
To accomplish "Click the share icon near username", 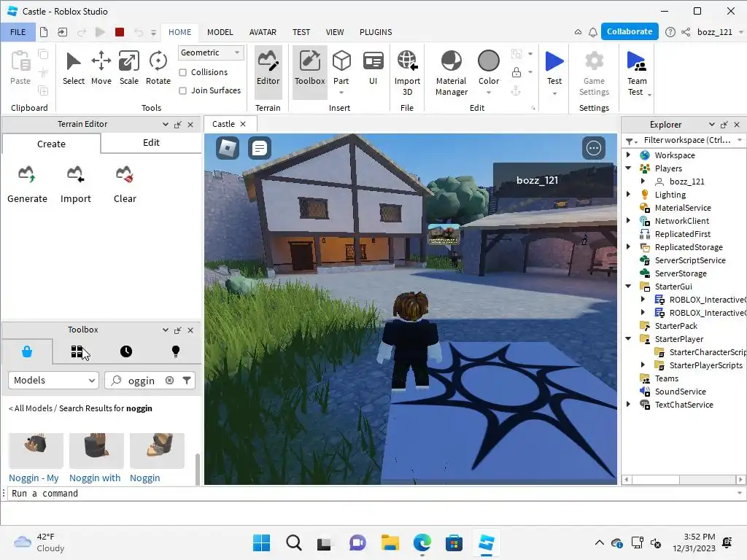I will (686, 32).
